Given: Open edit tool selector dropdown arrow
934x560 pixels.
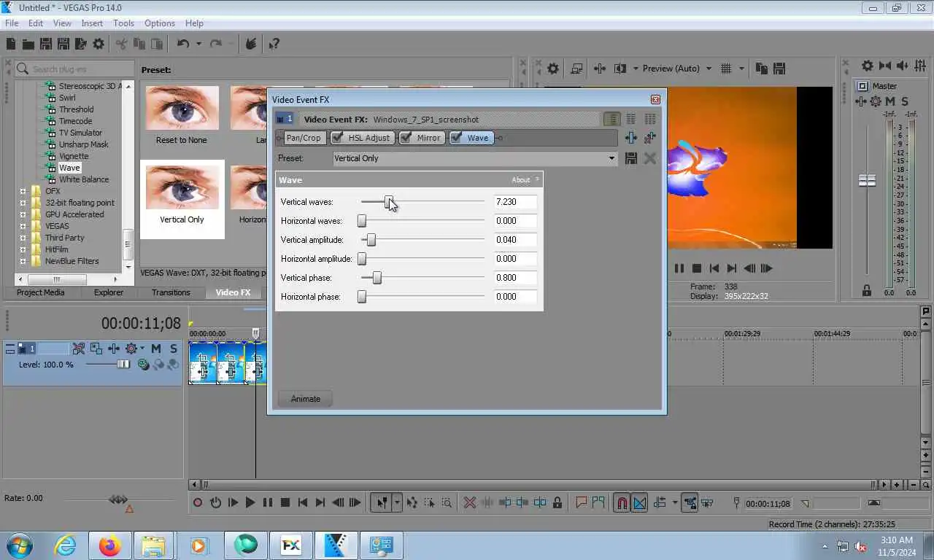Looking at the screenshot, I should coord(397,502).
